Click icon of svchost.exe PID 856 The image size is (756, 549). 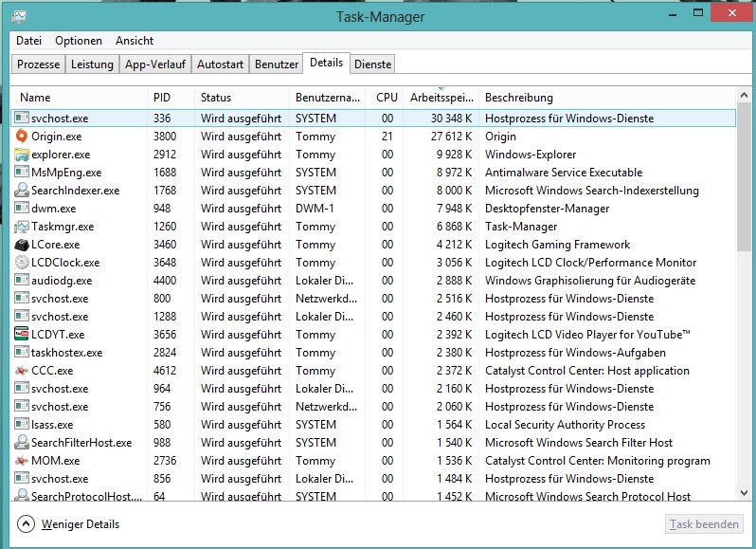(x=22, y=479)
